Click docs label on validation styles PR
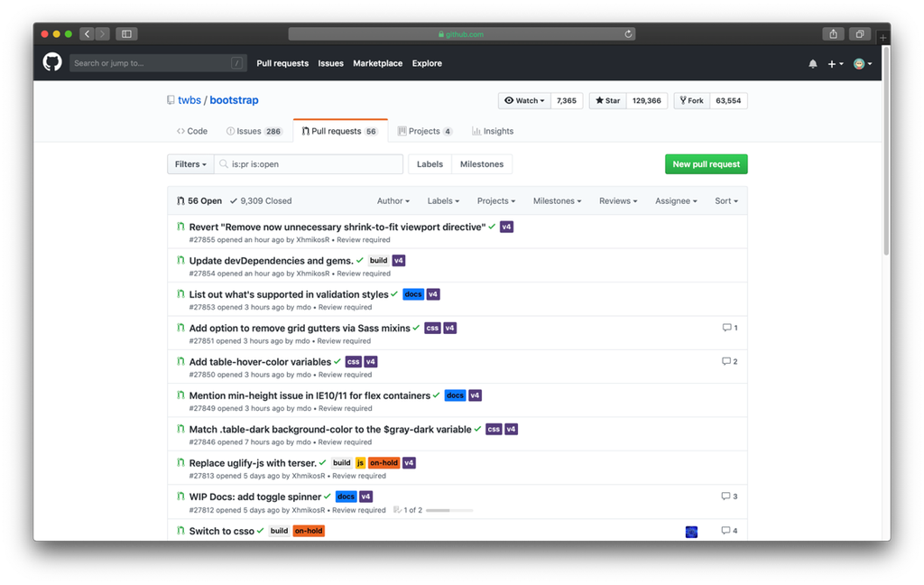The height and width of the screenshot is (585, 924). tap(413, 294)
